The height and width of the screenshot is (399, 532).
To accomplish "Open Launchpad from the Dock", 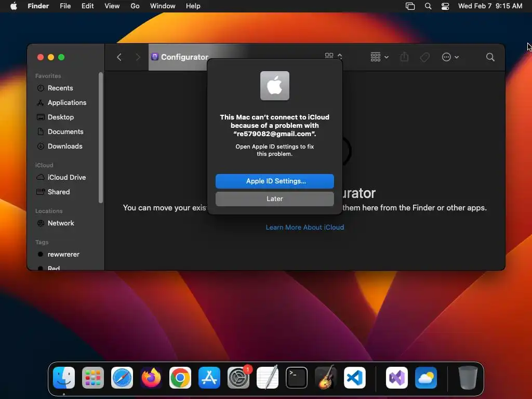I will coord(93,378).
